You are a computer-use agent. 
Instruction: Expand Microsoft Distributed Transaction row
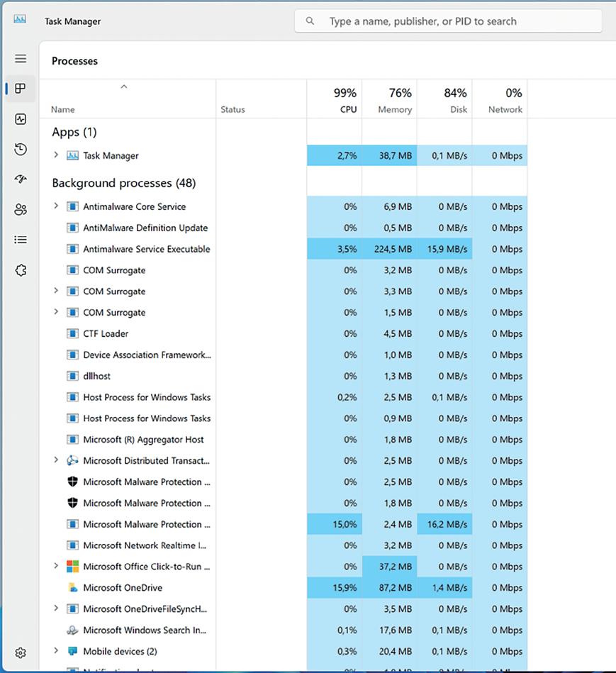tap(56, 460)
